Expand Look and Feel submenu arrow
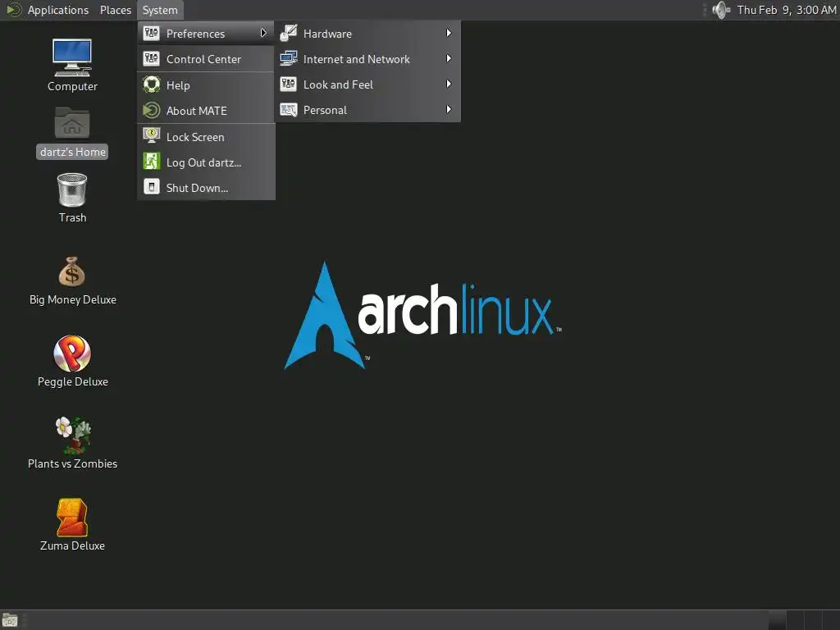Image resolution: width=840 pixels, height=630 pixels. (449, 84)
